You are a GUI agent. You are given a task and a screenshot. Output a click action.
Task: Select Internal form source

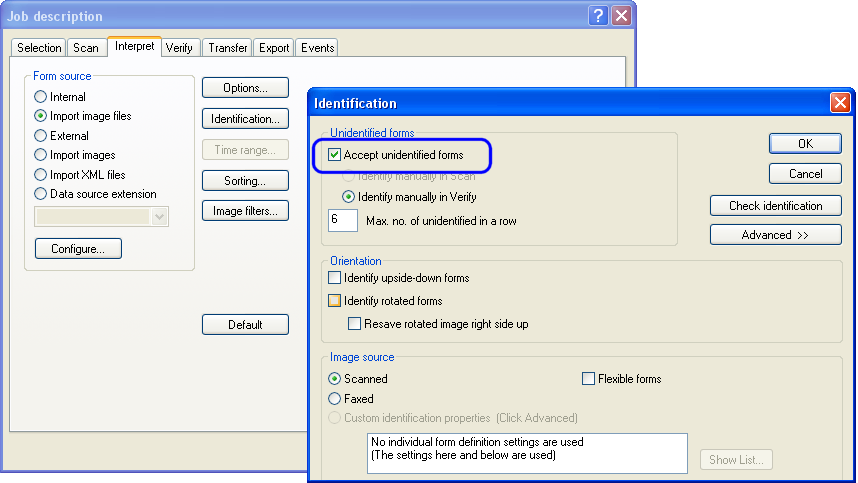coord(41,97)
